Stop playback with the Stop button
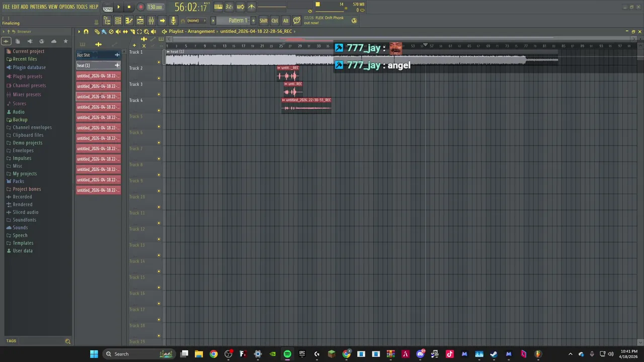The image size is (644, 362). (129, 7)
